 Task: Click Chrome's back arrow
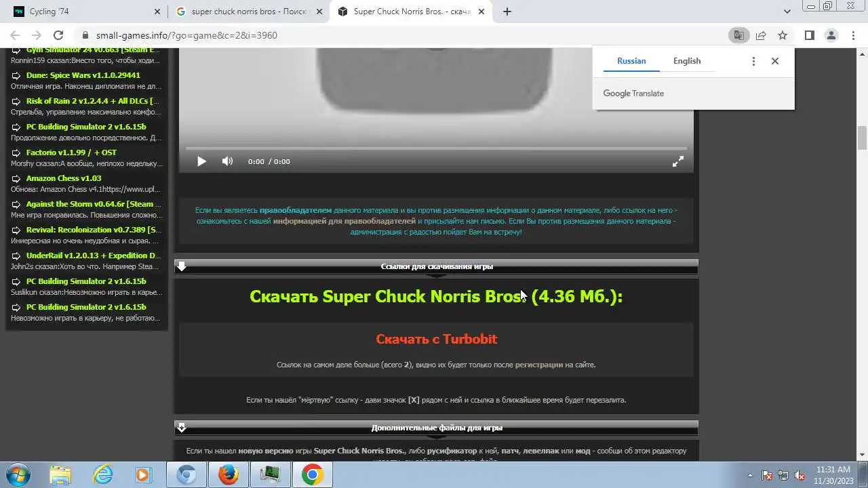(x=15, y=35)
